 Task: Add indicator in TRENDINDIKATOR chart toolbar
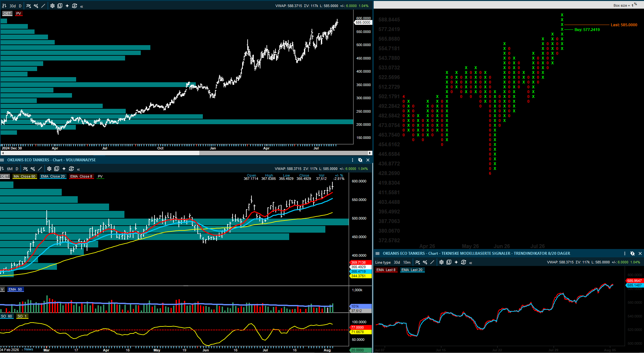(417, 262)
